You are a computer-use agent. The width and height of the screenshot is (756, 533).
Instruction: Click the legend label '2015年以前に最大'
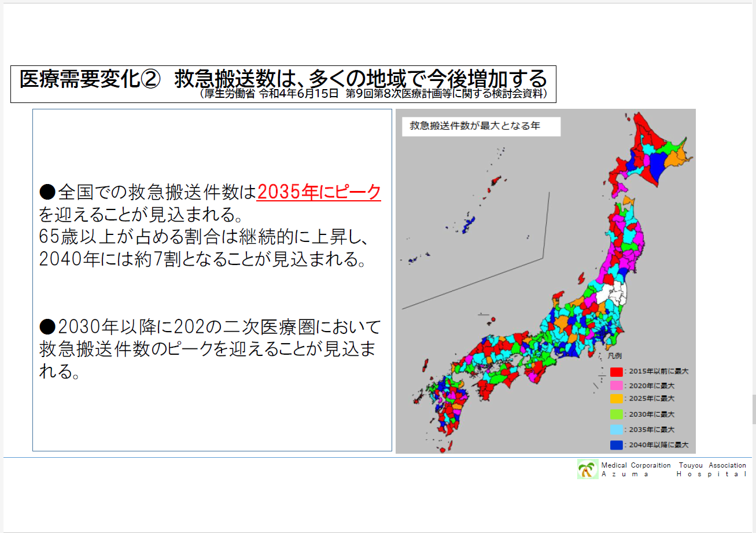tap(659, 372)
